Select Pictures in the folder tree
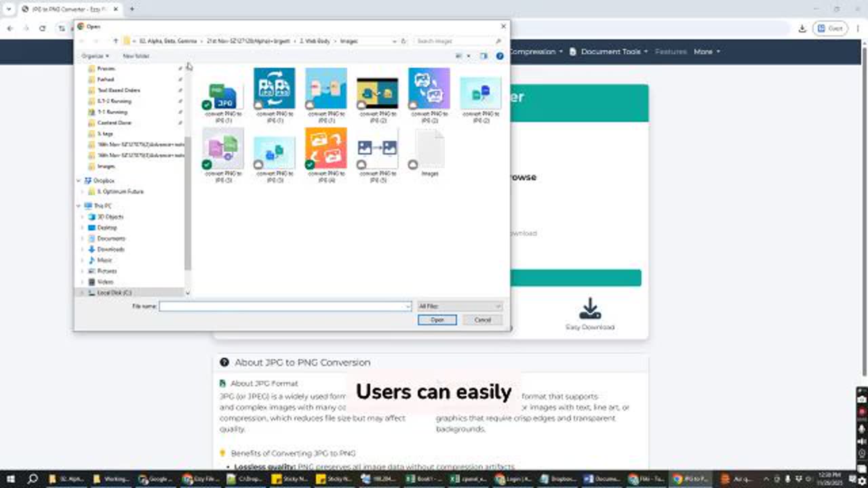This screenshot has height=488, width=868. coord(106,271)
